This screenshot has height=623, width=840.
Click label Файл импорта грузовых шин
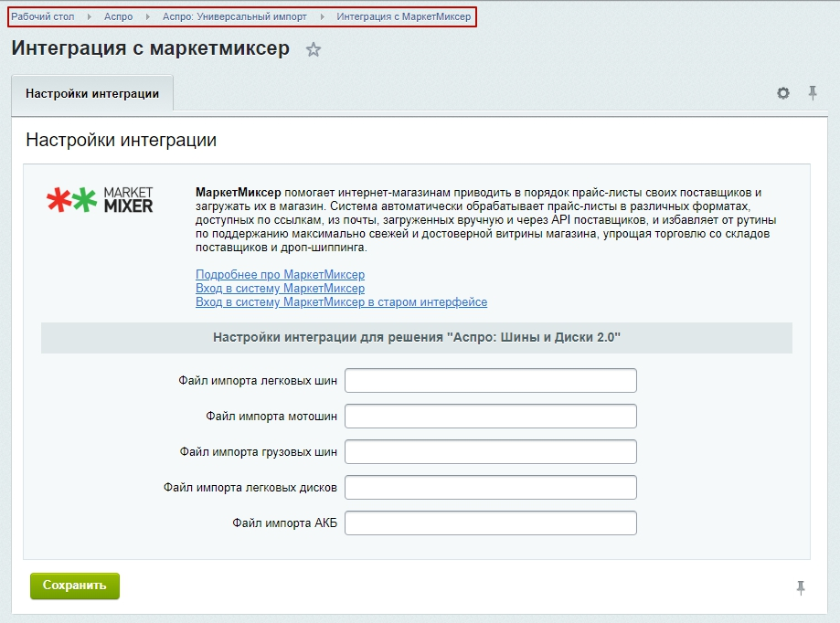click(x=258, y=452)
